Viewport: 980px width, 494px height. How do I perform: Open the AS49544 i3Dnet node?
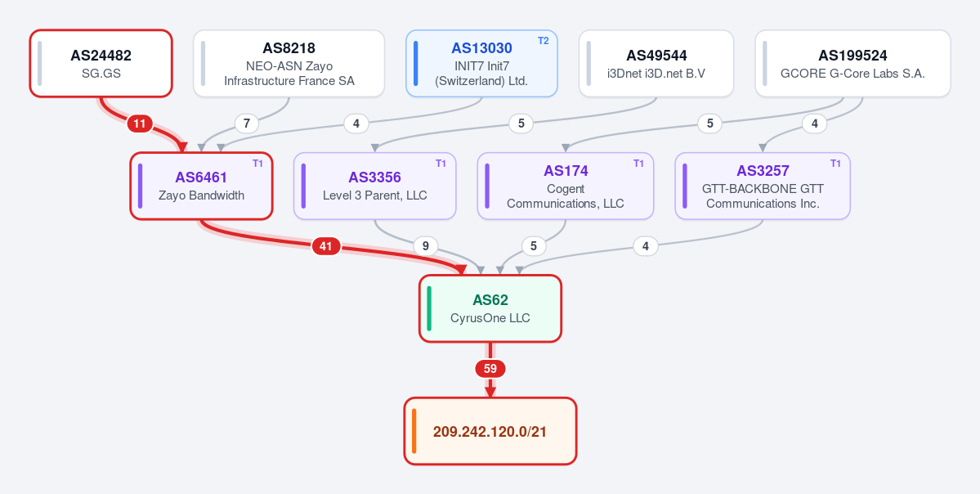pos(656,63)
